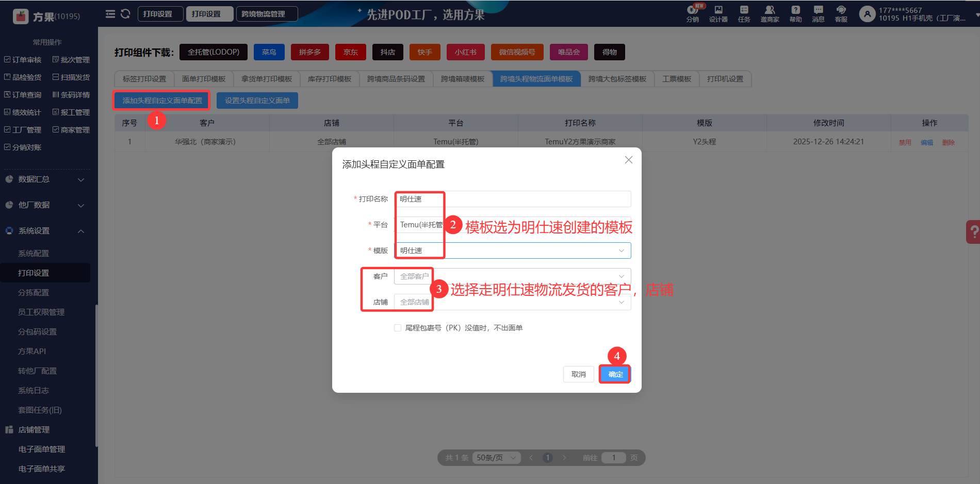This screenshot has width=980, height=484.
Task: Open the 店铺 dropdown in dialog
Action: (513, 302)
